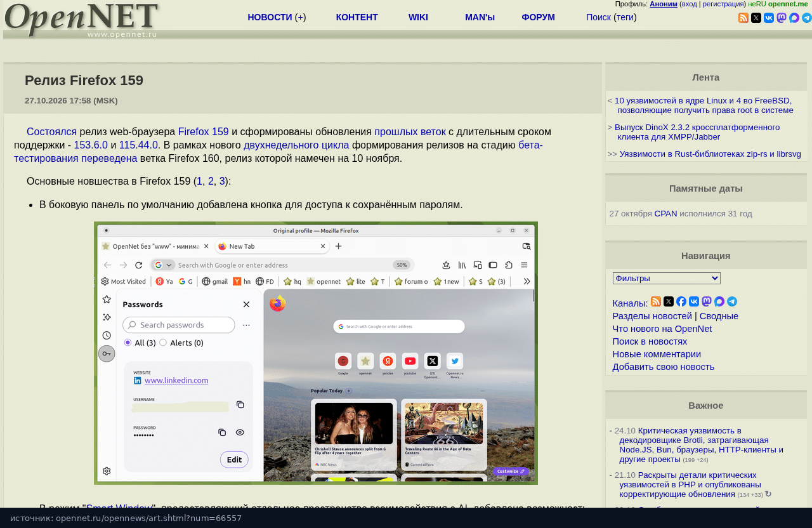Open the Firefox screenshot image in the article
812x528 pixels.
click(316, 353)
